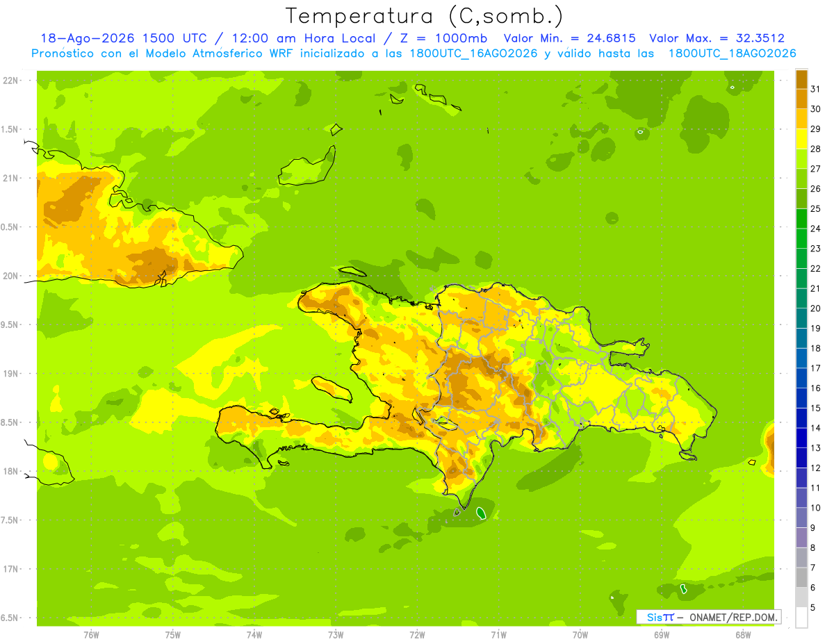Click the 'Temperatura (C,somb.)' title
The image size is (834, 644).
click(424, 17)
